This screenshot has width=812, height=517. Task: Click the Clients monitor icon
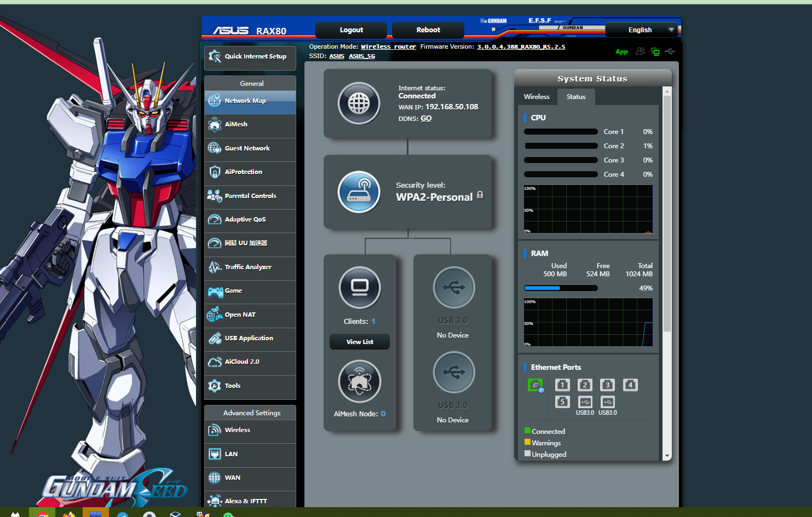tap(359, 287)
